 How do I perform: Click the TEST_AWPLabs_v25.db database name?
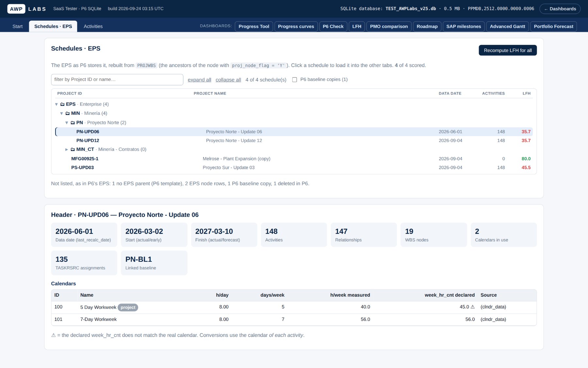tap(411, 9)
